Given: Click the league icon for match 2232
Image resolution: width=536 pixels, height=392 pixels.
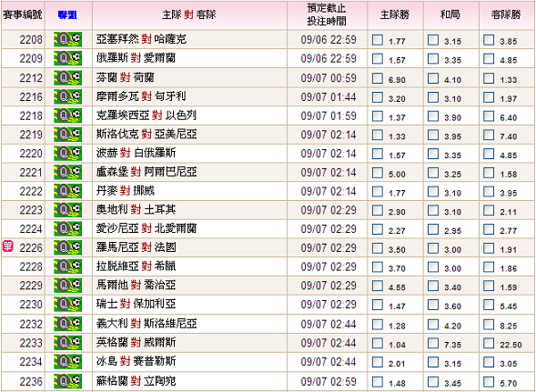Looking at the screenshot, I should coord(67,324).
